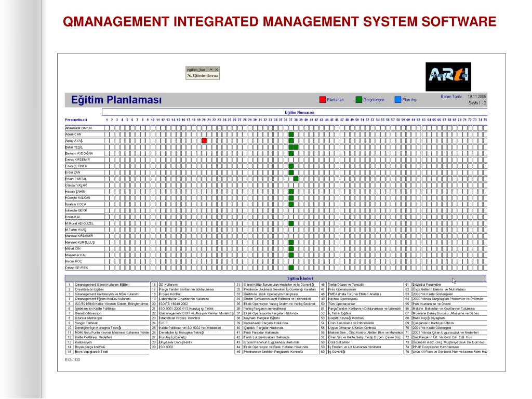
Task: Click training name 'Genel Kalibrasyon'
Action: click(88, 313)
